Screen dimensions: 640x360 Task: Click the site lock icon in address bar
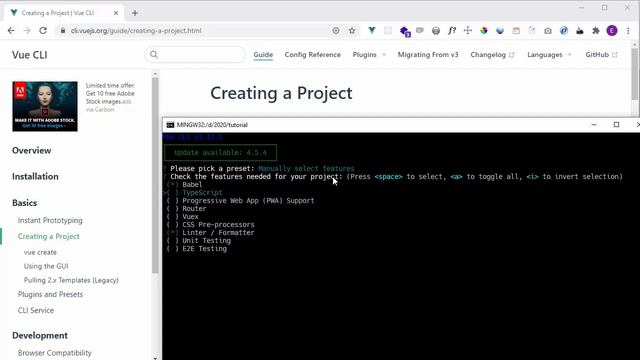[63, 31]
